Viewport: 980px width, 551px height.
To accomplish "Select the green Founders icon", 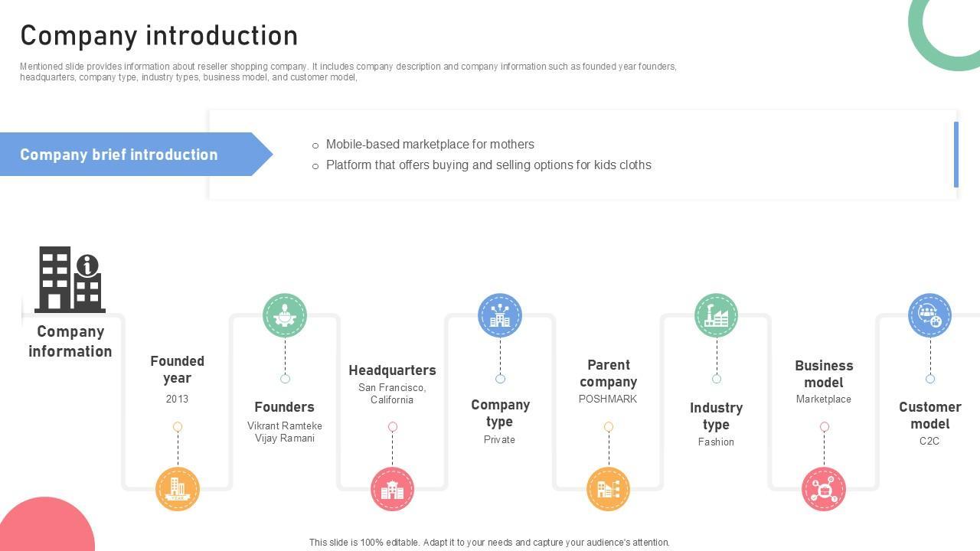I will tap(285, 315).
